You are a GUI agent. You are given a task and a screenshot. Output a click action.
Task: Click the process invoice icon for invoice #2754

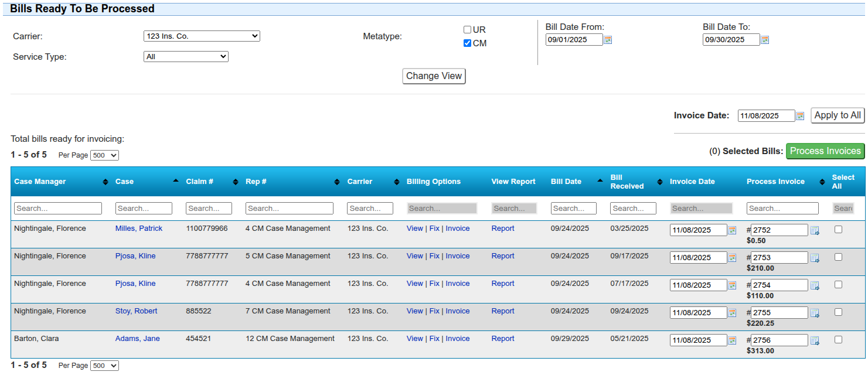coord(815,286)
